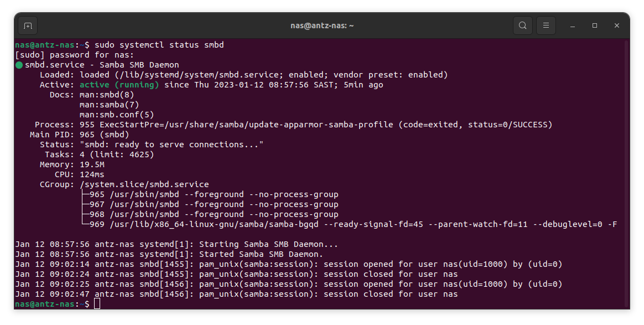Click the search icon in header bar

click(x=522, y=25)
